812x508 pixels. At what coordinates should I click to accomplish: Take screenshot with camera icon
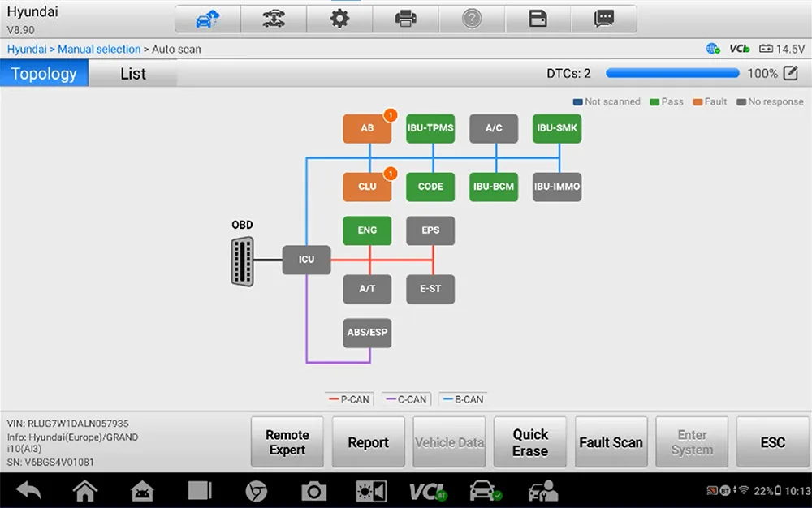click(313, 491)
